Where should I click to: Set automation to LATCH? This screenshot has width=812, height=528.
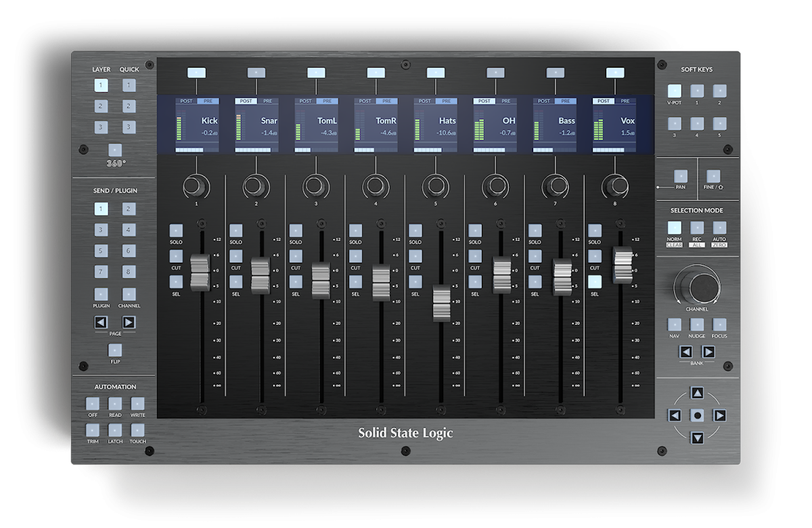pyautogui.click(x=115, y=430)
